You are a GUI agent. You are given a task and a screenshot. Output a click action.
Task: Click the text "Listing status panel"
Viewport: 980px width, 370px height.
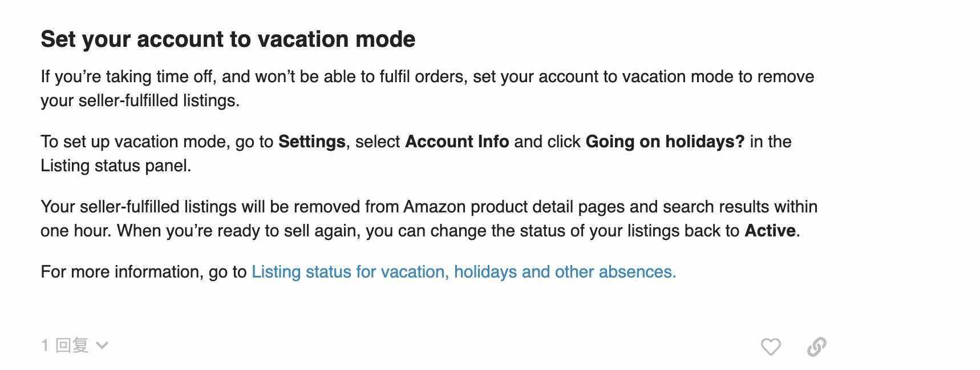coord(115,166)
